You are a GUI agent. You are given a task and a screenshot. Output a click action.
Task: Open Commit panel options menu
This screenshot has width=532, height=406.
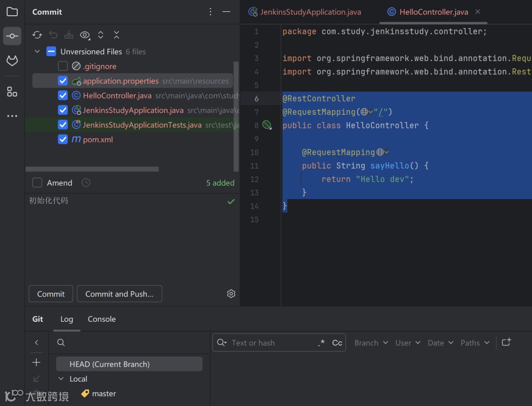click(x=210, y=12)
